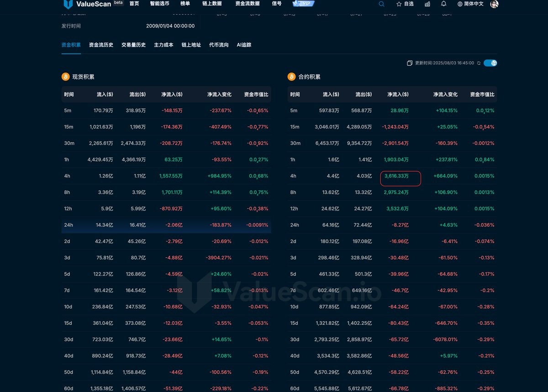Switch to the 代币流向 tab
This screenshot has width=548, height=392.
click(219, 45)
